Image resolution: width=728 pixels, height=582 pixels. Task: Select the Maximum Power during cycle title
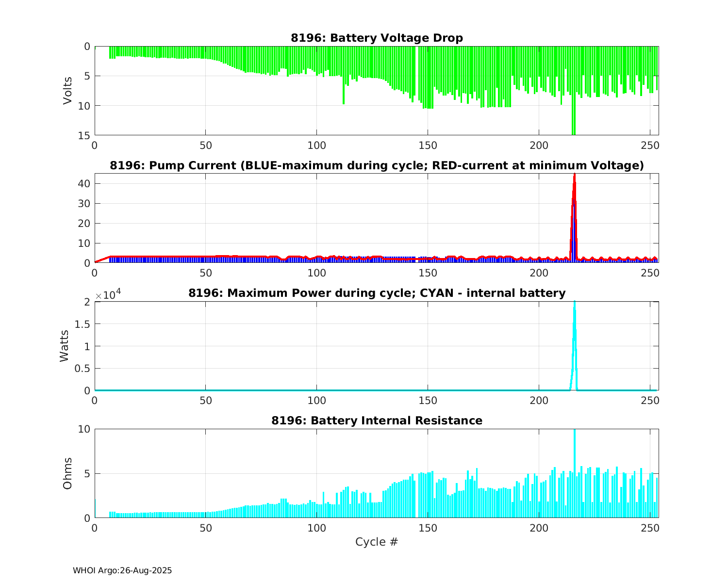[377, 293]
